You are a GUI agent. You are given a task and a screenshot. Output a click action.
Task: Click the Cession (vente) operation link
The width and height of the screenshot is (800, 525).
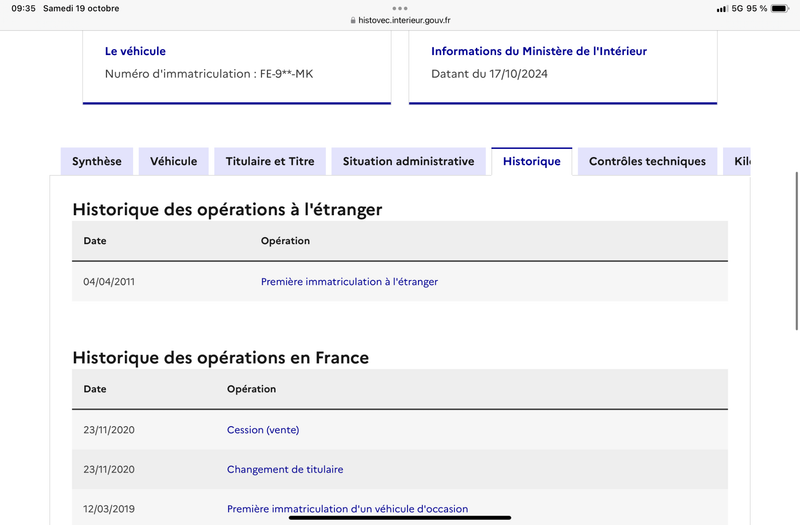pyautogui.click(x=263, y=430)
